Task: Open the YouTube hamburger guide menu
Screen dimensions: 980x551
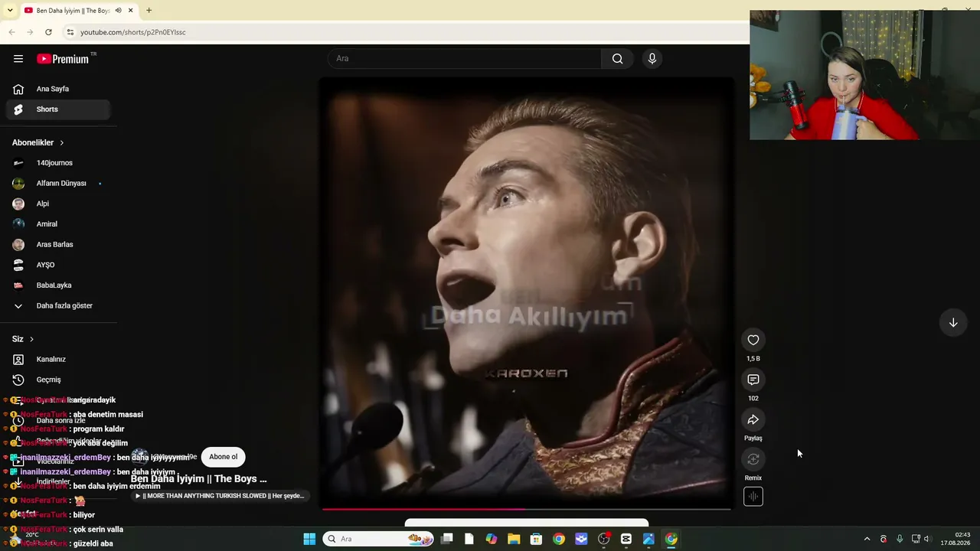Action: pos(18,59)
